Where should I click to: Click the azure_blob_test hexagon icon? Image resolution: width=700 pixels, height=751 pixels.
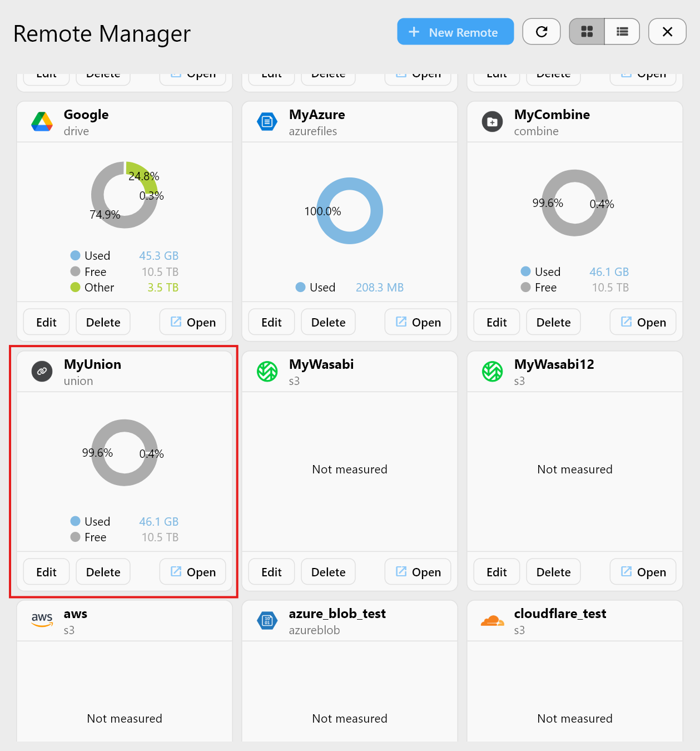267,620
